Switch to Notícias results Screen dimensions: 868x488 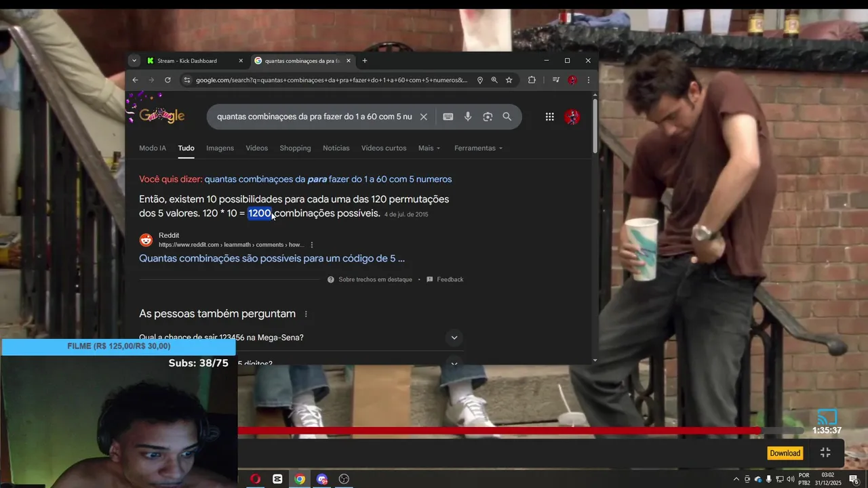(x=336, y=148)
